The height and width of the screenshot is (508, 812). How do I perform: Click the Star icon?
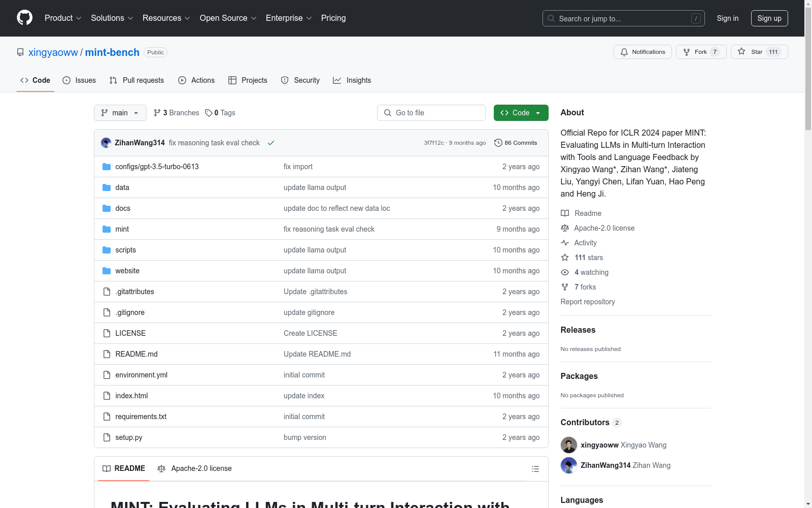pos(741,52)
